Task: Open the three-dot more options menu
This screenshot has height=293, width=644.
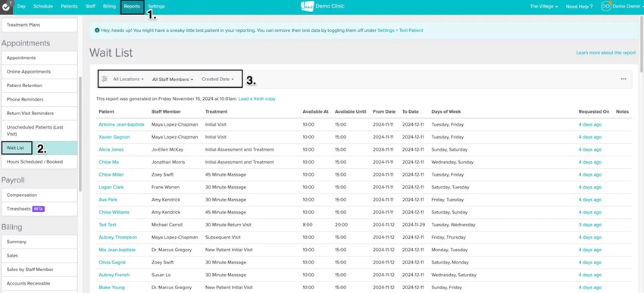Action: click(624, 79)
